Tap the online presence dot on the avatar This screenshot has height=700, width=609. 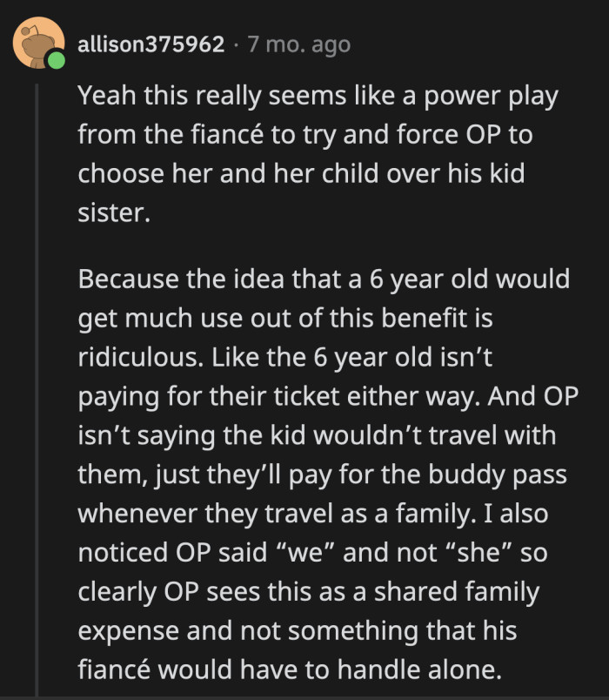56,59
